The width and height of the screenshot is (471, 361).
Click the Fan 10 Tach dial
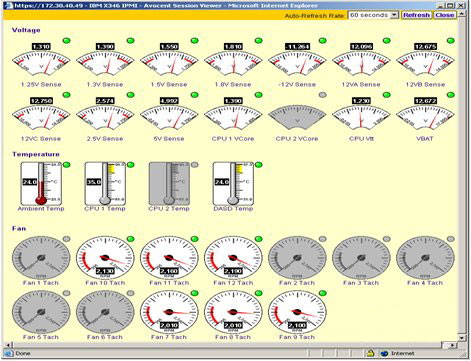pos(105,258)
